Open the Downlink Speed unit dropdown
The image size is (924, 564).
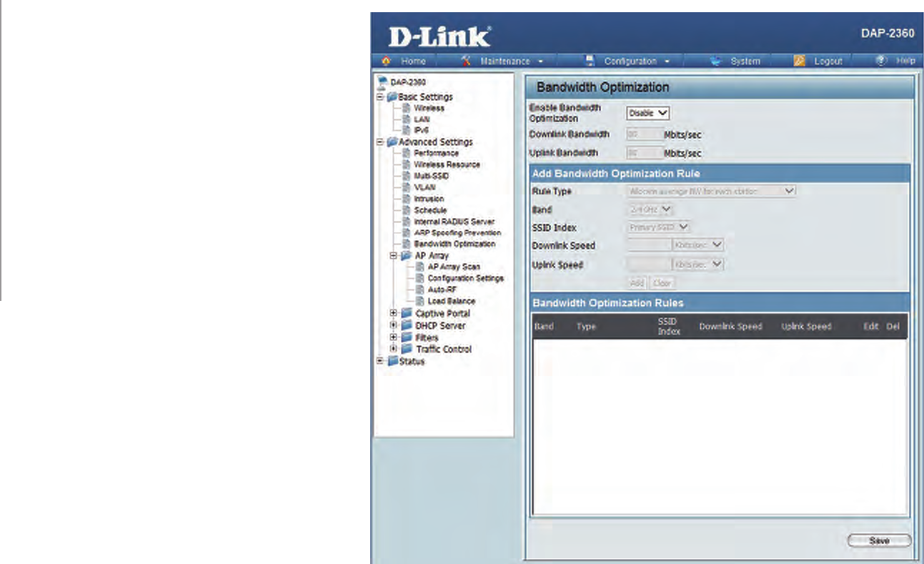point(699,245)
